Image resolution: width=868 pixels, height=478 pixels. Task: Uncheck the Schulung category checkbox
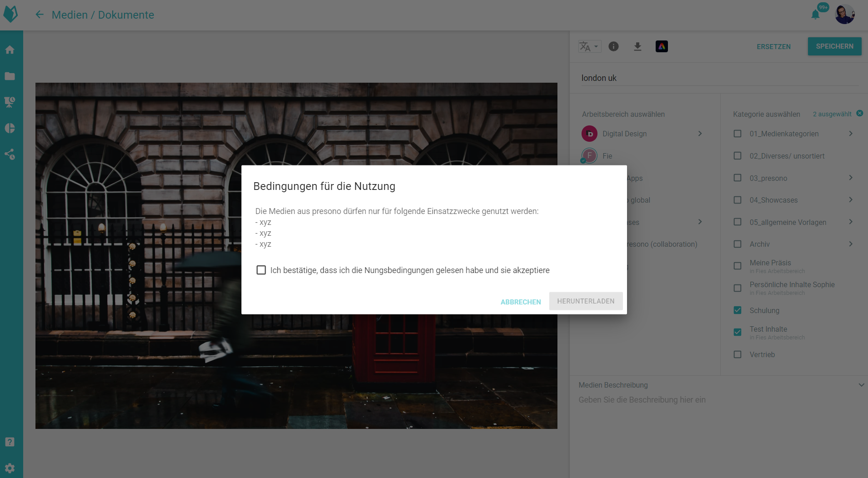738,310
